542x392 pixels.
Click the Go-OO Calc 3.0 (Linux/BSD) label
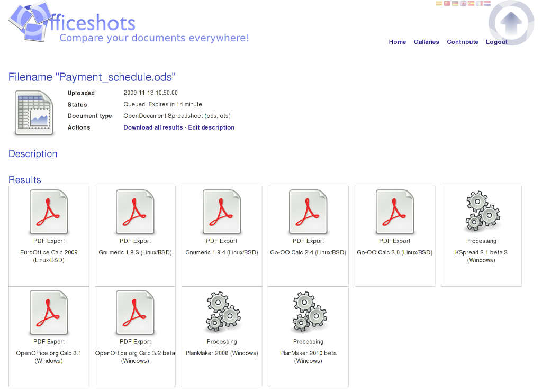coord(395,252)
